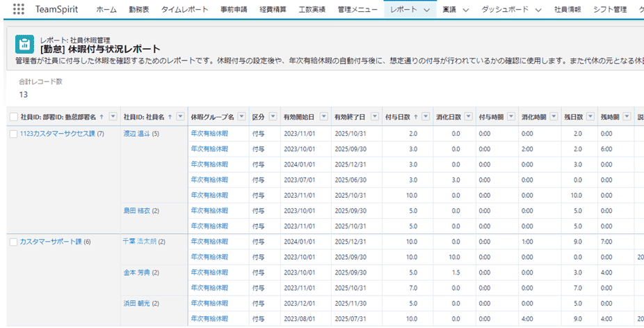
Task: Open employee link 千葉 浩太朗
Action: click(139, 242)
